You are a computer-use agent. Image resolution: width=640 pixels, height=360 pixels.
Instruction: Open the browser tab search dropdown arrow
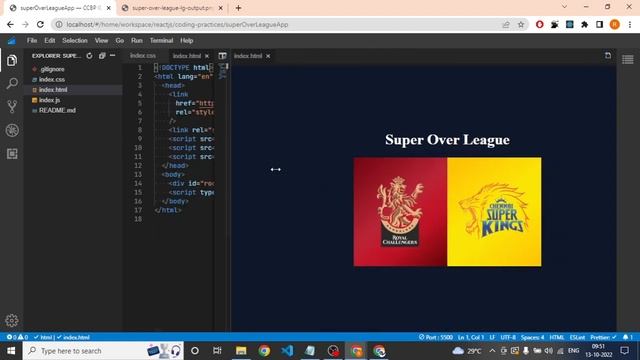click(x=564, y=7)
